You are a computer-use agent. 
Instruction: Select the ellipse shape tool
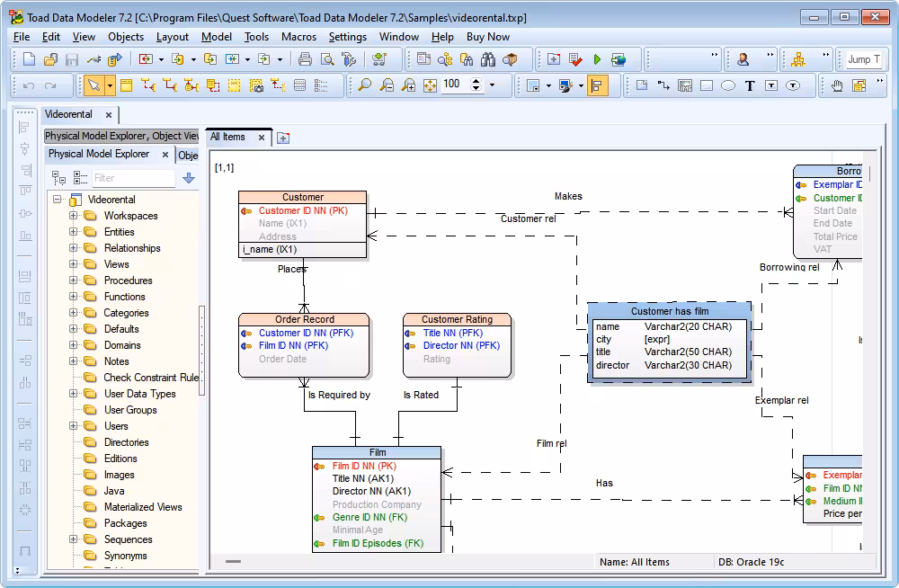[x=728, y=86]
